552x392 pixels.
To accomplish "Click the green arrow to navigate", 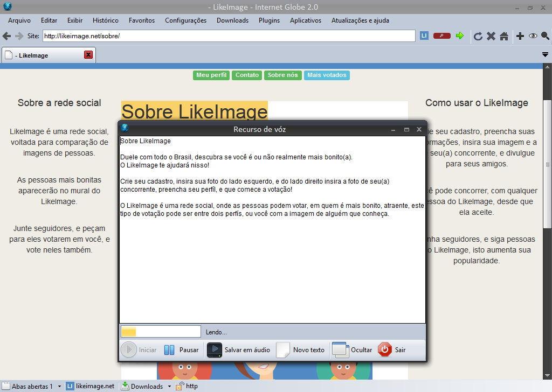I will 459,35.
